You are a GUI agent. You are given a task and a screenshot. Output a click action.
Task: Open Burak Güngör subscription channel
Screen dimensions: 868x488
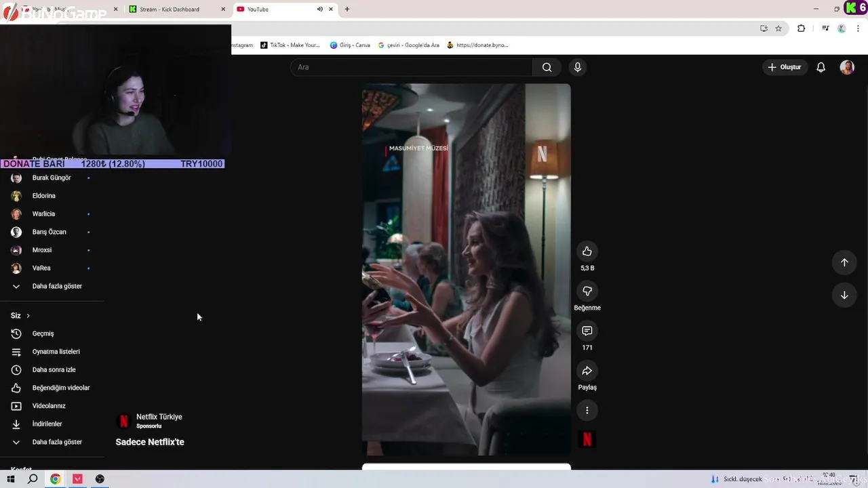pyautogui.click(x=52, y=178)
